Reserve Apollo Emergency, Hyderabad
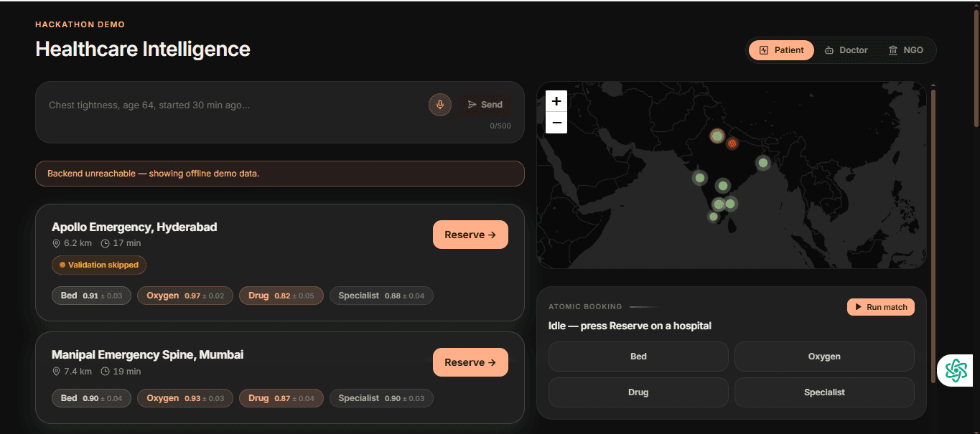The width and height of the screenshot is (980, 434). (470, 235)
